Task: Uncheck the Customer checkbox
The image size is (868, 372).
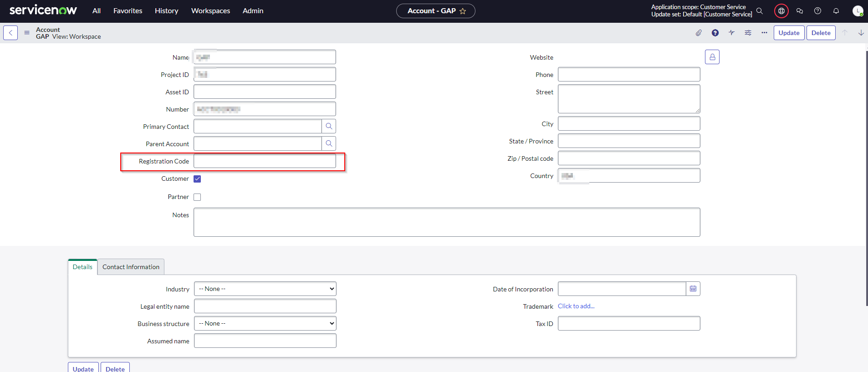Action: [197, 179]
